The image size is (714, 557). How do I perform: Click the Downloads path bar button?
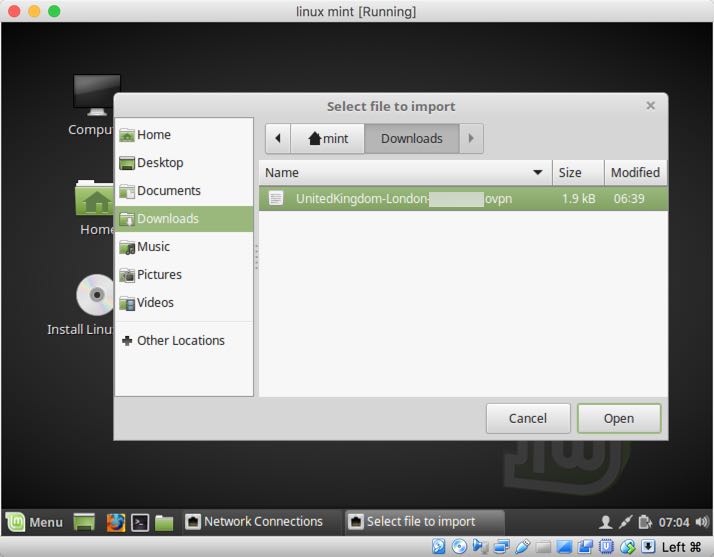[x=412, y=138]
